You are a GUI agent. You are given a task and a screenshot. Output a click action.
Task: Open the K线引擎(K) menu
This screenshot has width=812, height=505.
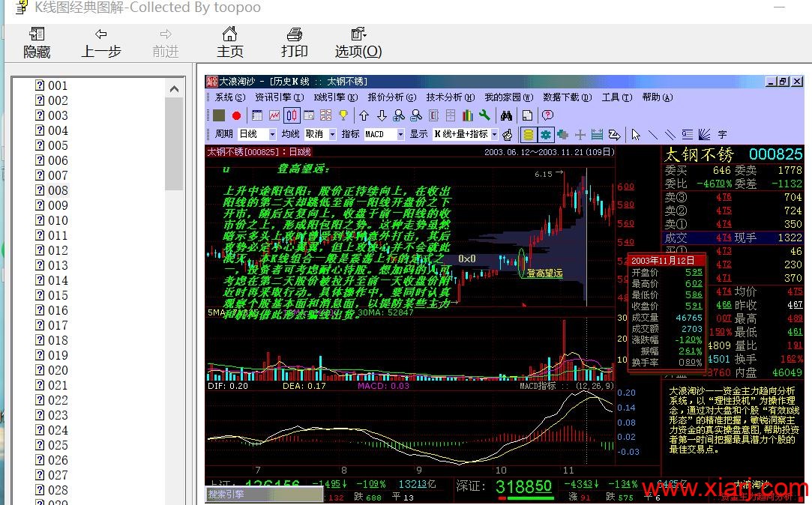(x=336, y=97)
